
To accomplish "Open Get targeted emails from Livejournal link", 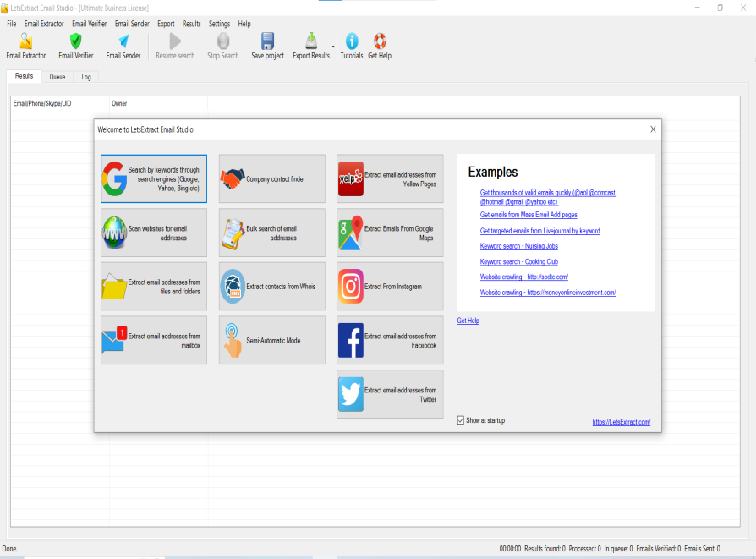I will tap(540, 231).
